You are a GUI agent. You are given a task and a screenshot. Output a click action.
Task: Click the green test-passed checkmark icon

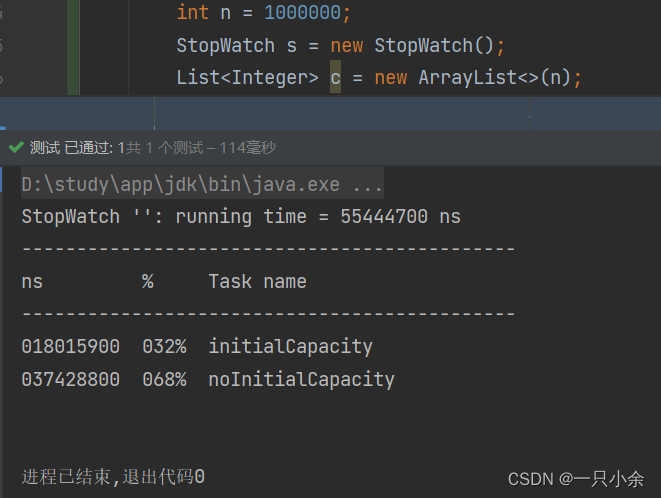15,147
